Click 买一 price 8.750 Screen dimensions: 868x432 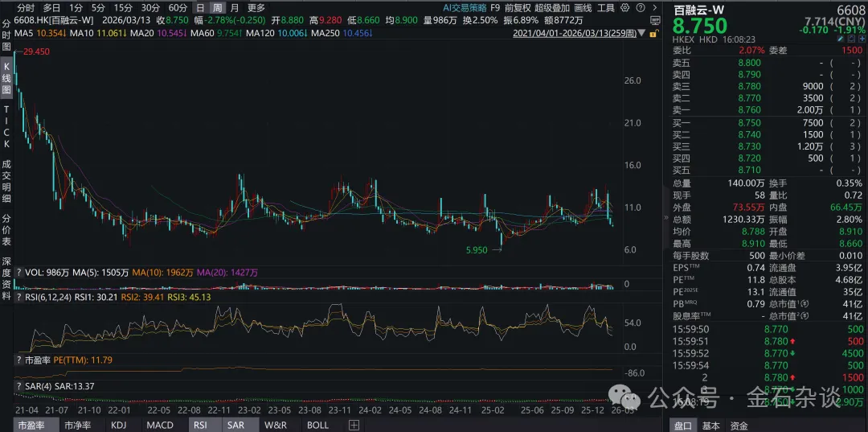coord(750,122)
